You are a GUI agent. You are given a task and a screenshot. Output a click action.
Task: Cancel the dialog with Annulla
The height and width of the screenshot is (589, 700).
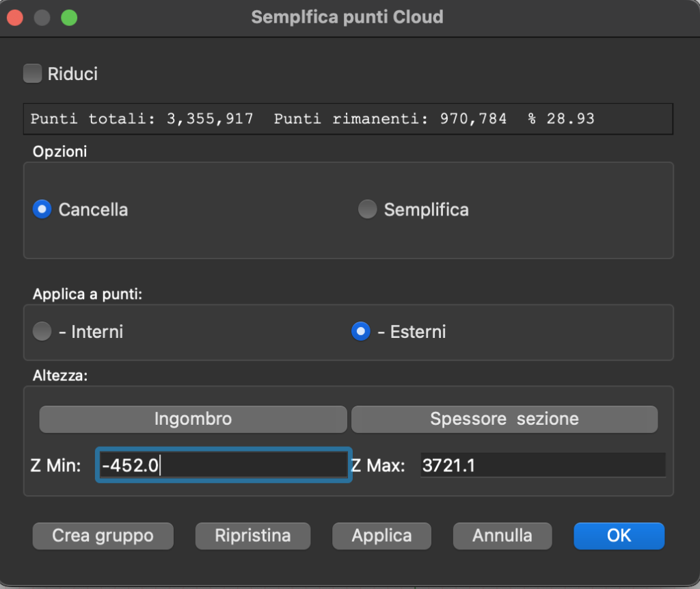[x=502, y=536]
